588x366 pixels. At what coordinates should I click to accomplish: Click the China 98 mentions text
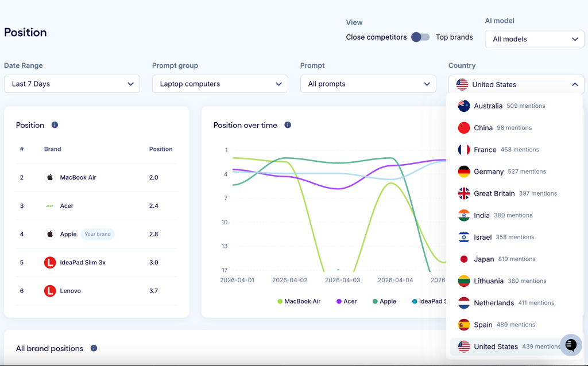tap(502, 128)
